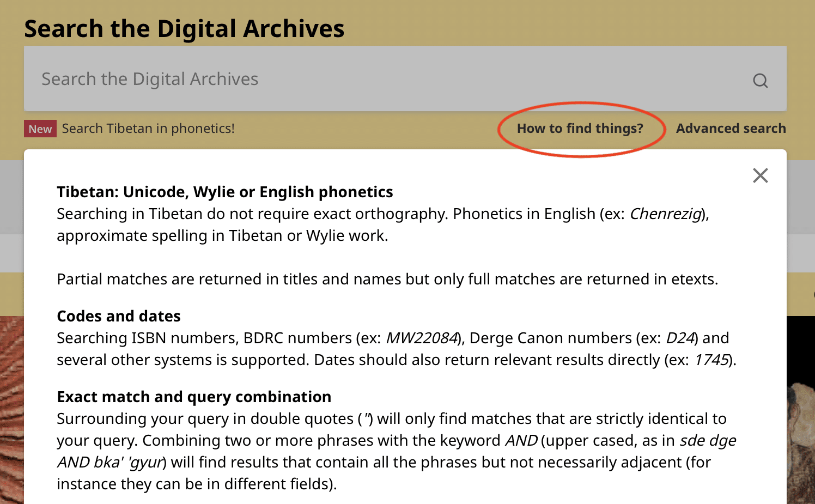Open the Advanced search link

point(731,129)
